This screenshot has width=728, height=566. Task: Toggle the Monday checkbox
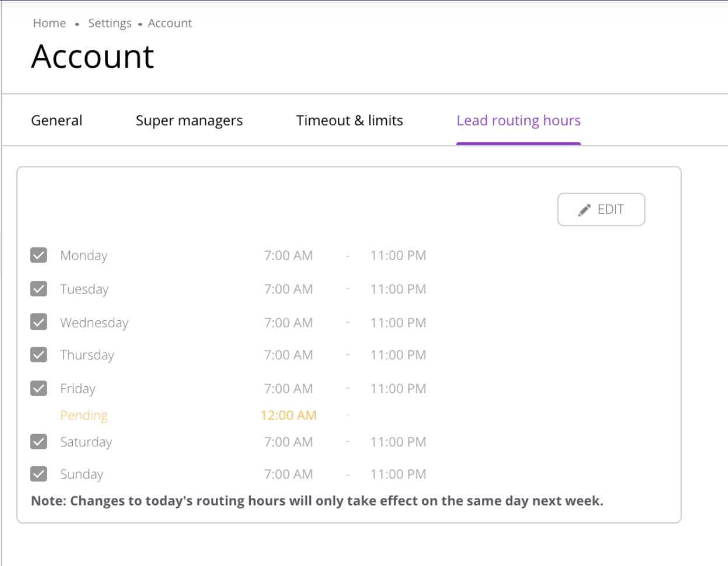(x=38, y=256)
